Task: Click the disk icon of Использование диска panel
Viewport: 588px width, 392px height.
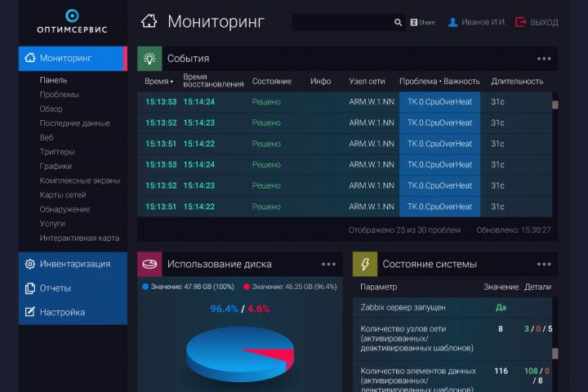Action: pos(149,264)
